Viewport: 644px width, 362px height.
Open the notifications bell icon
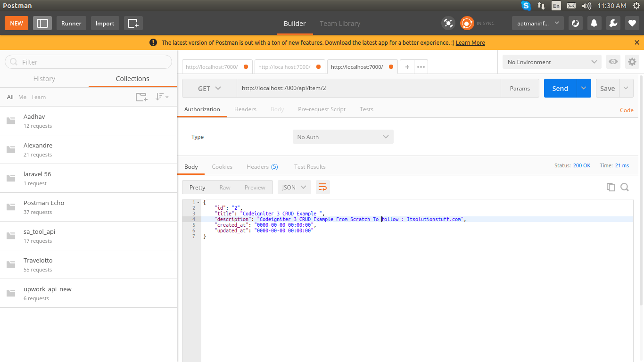(x=594, y=23)
